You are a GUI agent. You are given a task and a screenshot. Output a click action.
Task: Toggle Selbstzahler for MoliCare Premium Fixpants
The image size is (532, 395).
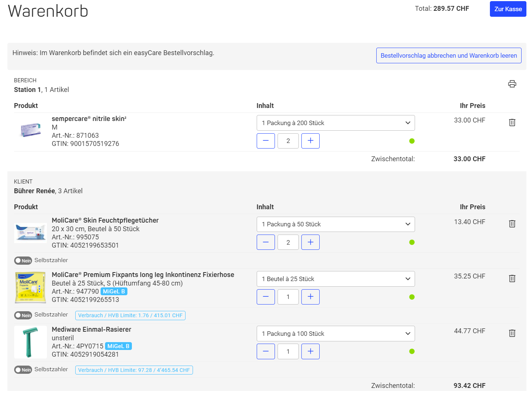(23, 315)
